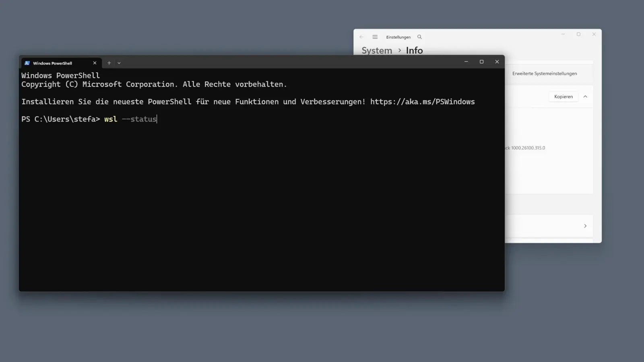Image resolution: width=644 pixels, height=362 pixels.
Task: Click the 1000.26100.315.0 version text
Action: point(528,148)
